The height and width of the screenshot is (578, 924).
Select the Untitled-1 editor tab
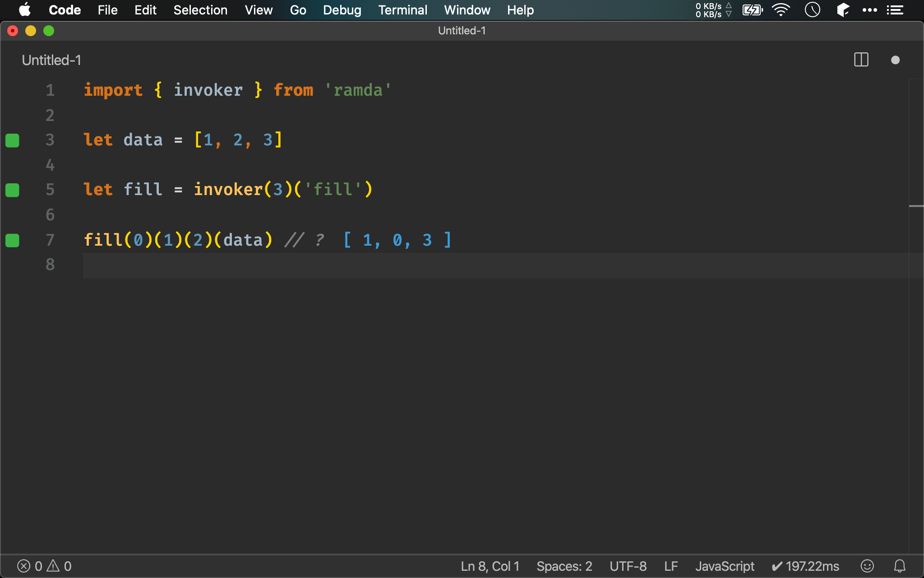51,60
